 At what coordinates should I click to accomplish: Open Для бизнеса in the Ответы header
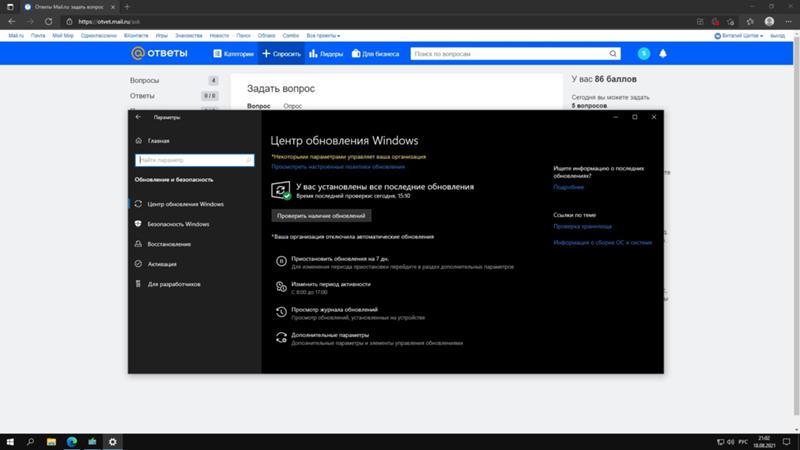[376, 54]
